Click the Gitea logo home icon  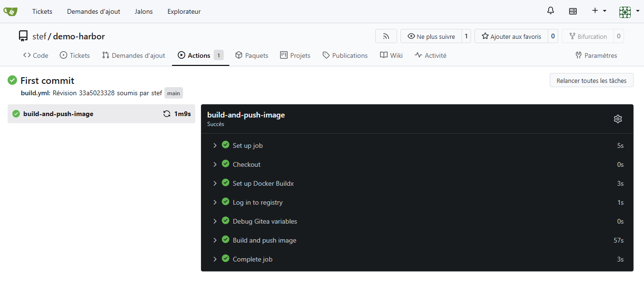point(10,11)
